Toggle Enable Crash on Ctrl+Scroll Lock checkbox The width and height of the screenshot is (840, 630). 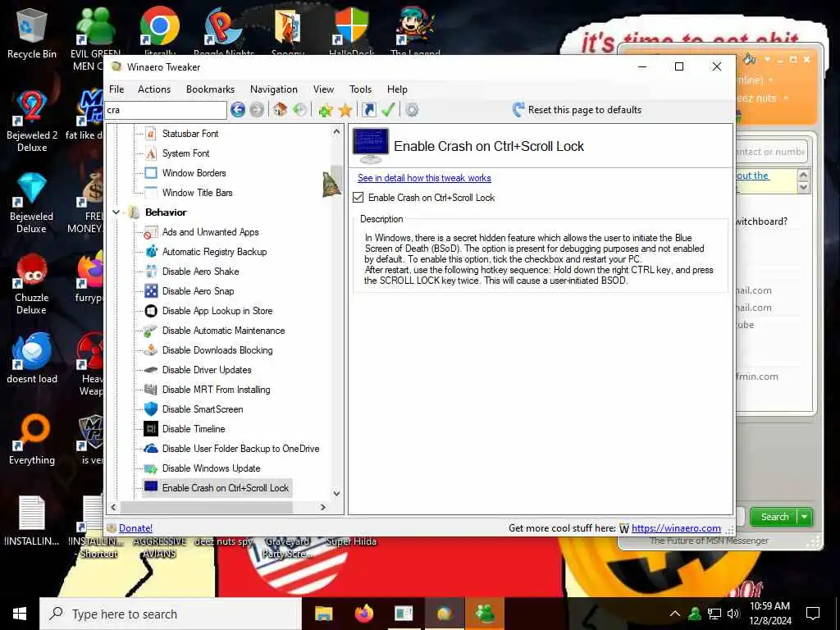(358, 198)
